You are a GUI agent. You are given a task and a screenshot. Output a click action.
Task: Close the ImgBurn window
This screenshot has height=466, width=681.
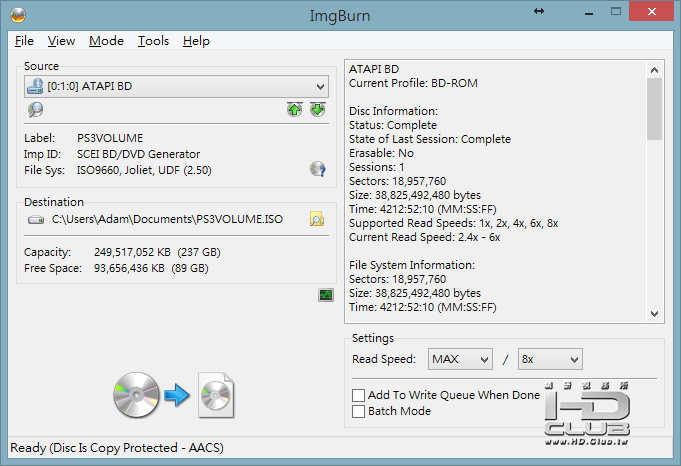(651, 11)
